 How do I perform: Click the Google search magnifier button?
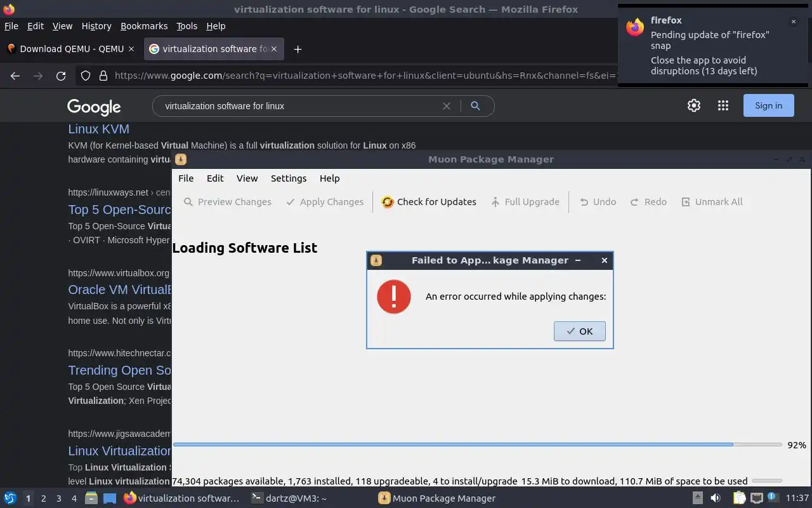(475, 106)
